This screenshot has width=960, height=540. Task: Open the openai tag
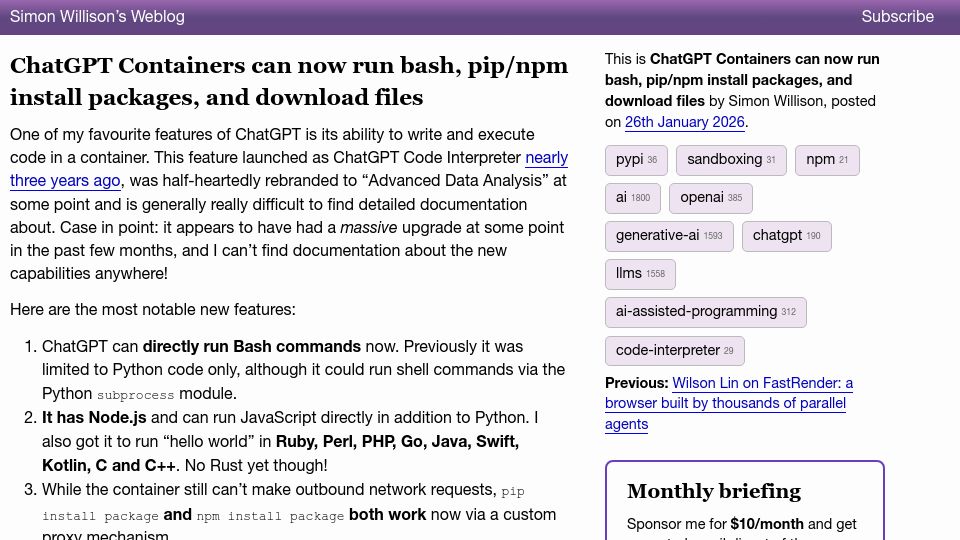click(x=711, y=198)
